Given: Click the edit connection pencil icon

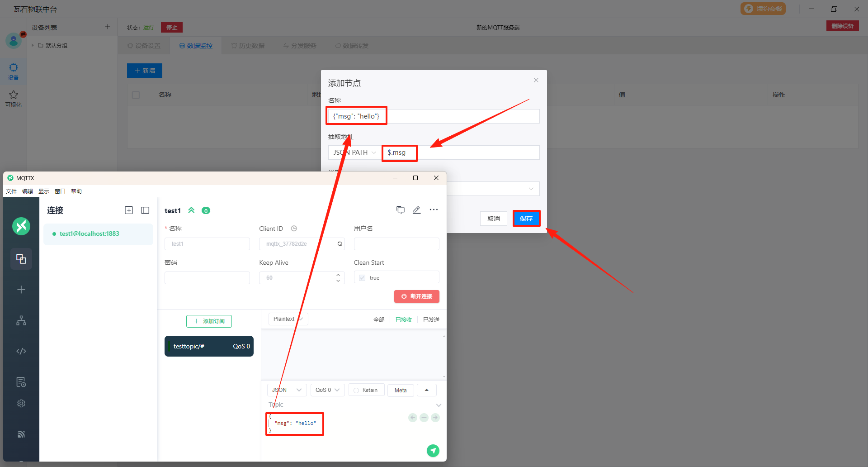Looking at the screenshot, I should (416, 210).
